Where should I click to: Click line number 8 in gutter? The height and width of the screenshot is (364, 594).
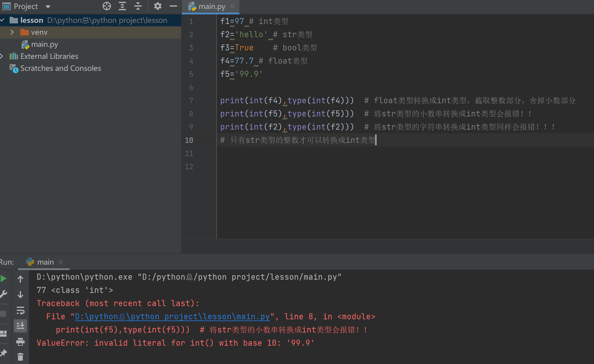pyautogui.click(x=191, y=114)
